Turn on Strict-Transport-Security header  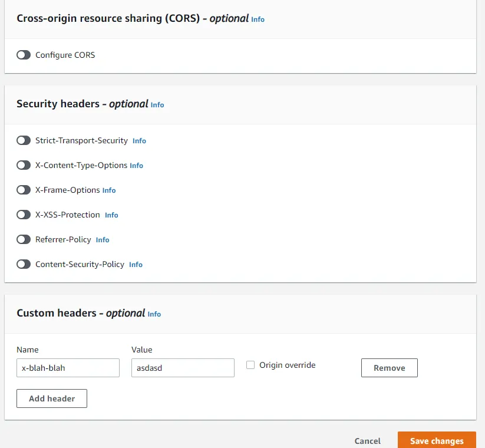point(24,141)
